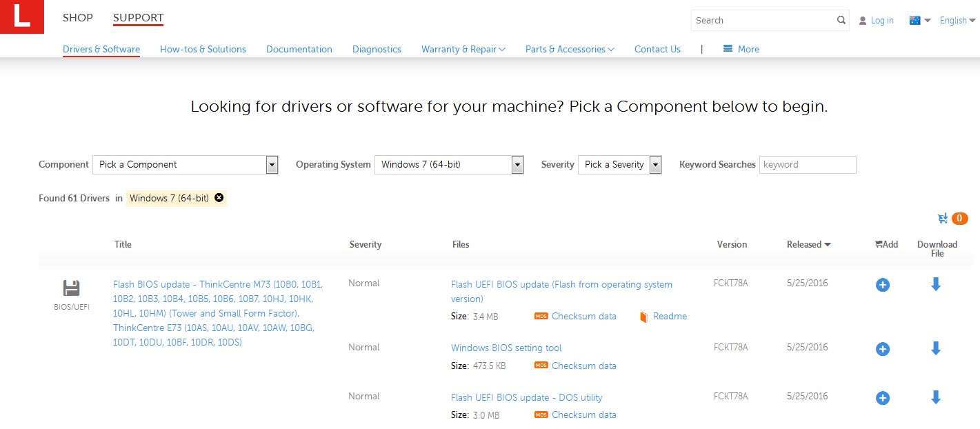Open Flash UEFI BIOS update - DOS utility link
This screenshot has height=429, width=980.
point(527,397)
